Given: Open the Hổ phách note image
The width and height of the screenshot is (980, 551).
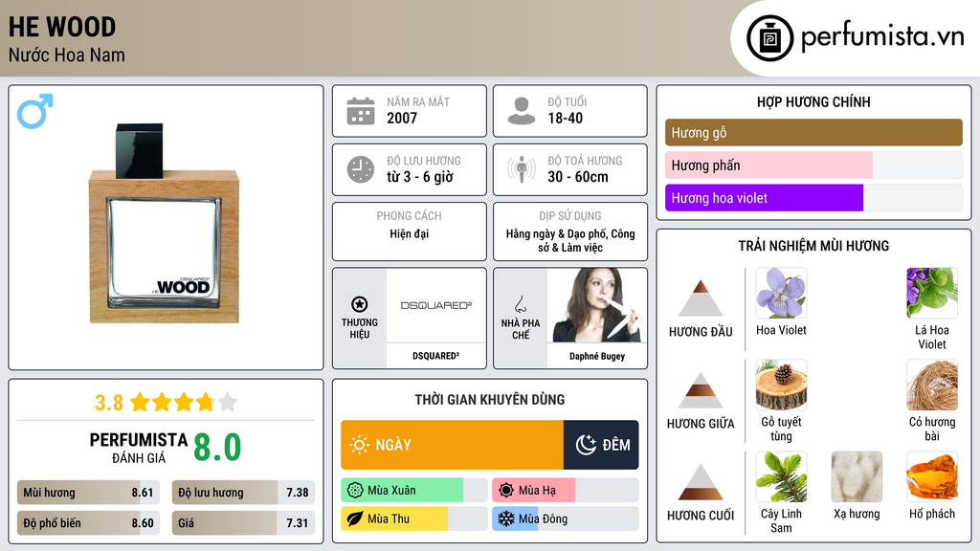Looking at the screenshot, I should pos(932,477).
